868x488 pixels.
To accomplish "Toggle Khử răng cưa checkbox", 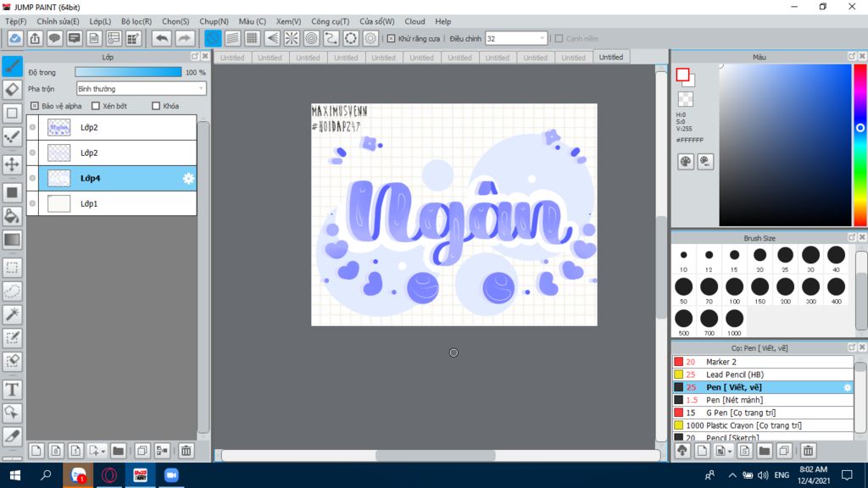I will 392,39.
